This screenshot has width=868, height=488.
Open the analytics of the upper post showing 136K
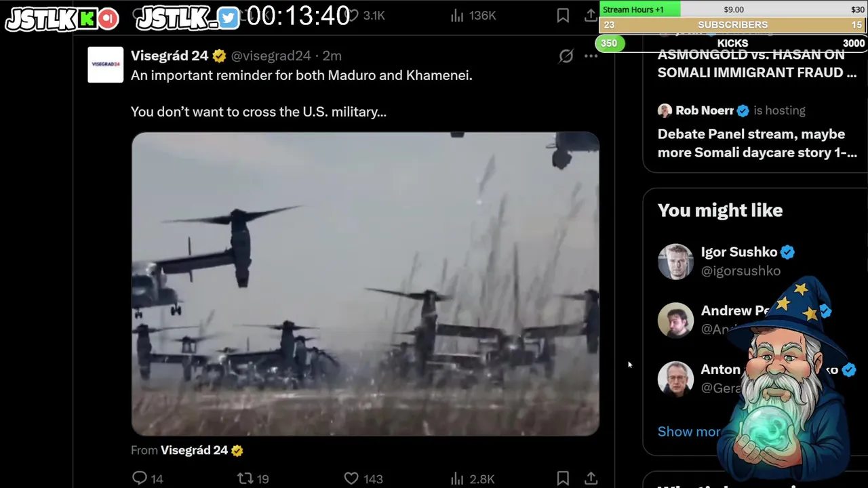[473, 15]
